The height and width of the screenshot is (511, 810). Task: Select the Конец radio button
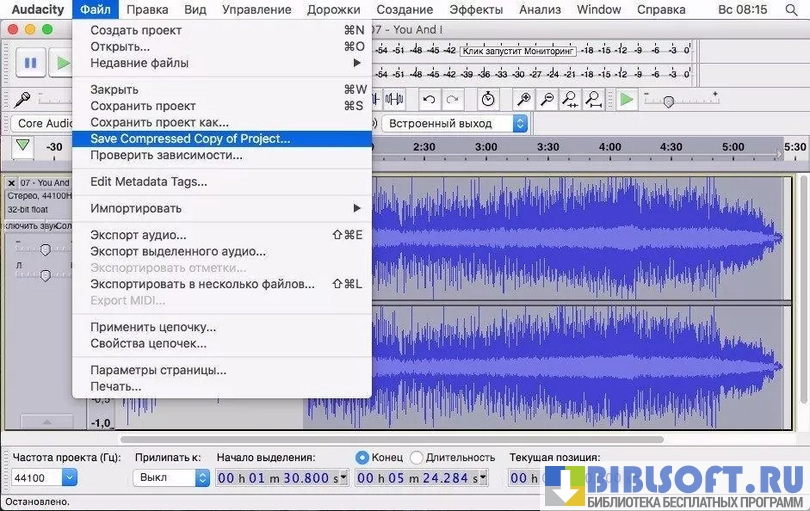point(362,457)
